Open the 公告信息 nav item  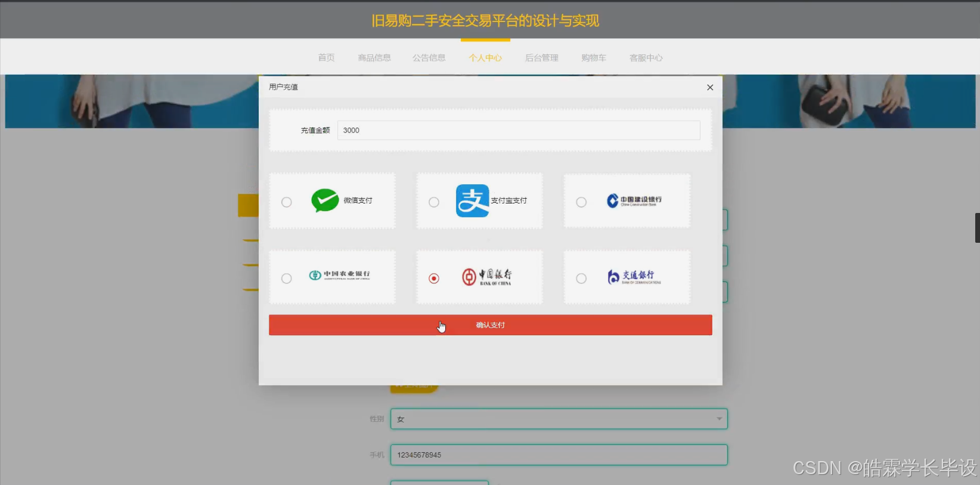pyautogui.click(x=429, y=58)
